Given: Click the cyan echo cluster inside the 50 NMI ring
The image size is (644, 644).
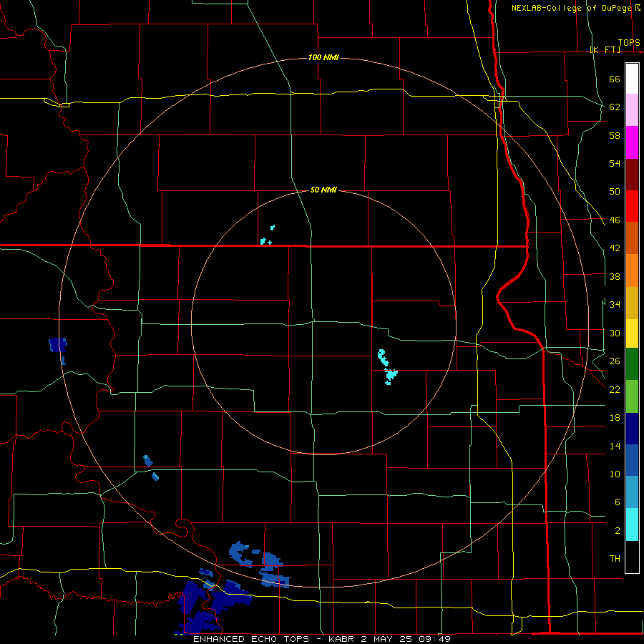Looking at the screenshot, I should [387, 367].
